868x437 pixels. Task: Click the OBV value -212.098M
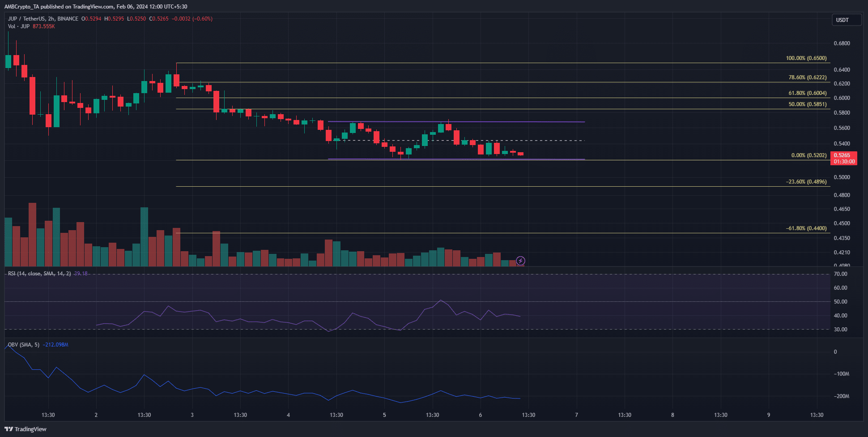coord(55,345)
